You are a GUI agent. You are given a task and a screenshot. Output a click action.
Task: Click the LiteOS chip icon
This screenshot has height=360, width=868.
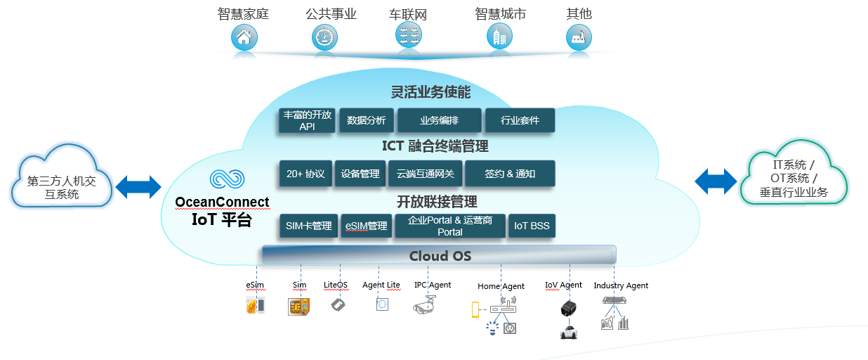click(x=338, y=304)
